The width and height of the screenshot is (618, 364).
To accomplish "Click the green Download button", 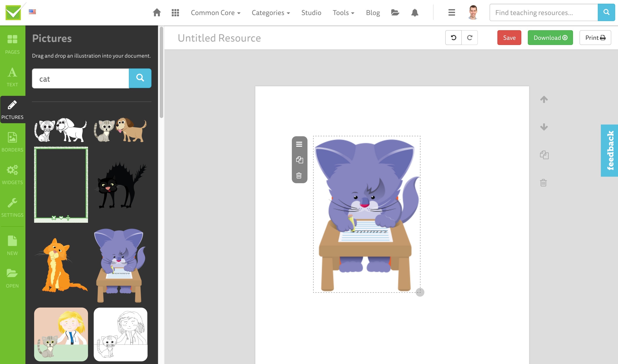I will pyautogui.click(x=550, y=38).
